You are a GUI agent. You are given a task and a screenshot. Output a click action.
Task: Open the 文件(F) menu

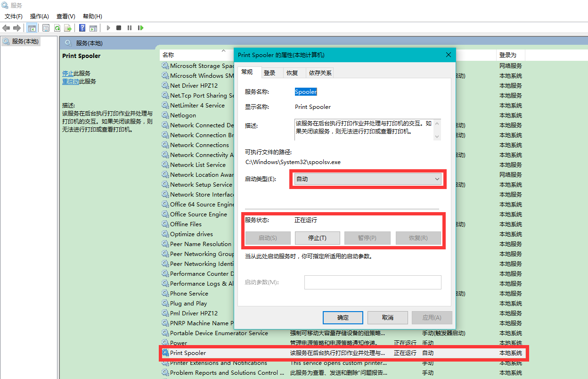[x=14, y=16]
